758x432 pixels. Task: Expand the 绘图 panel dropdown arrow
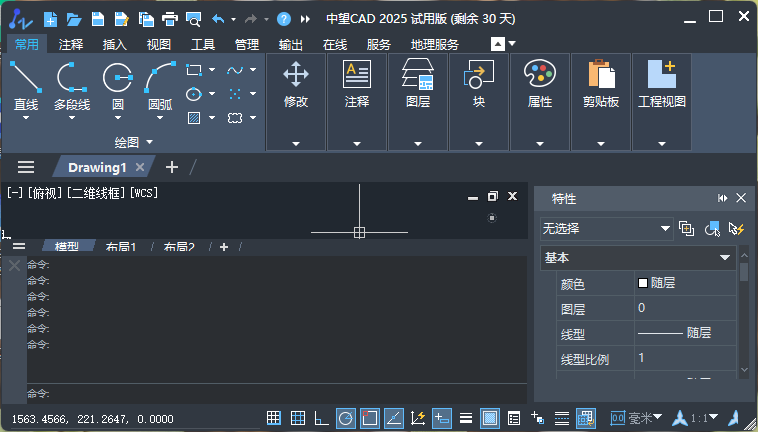pyautogui.click(x=150, y=143)
